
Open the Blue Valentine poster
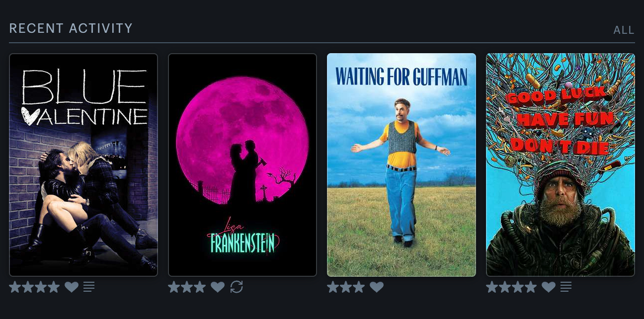point(83,165)
